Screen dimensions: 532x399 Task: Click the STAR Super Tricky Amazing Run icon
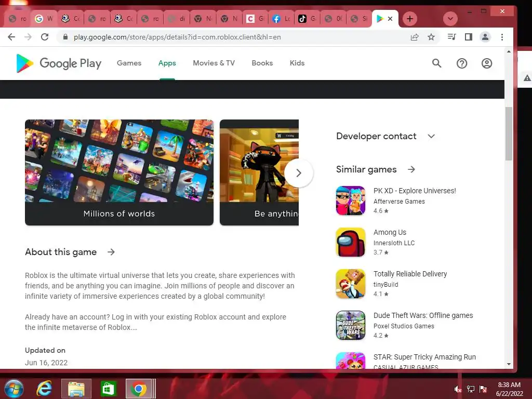tap(351, 361)
